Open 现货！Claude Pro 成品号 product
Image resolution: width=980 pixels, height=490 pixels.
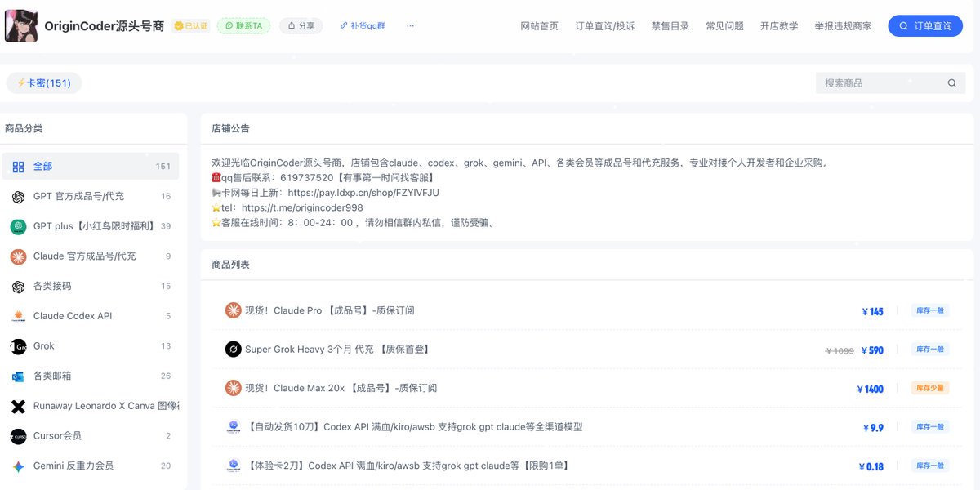pos(330,310)
